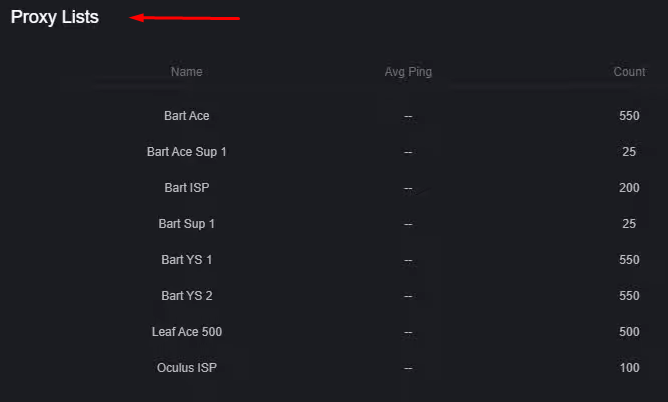This screenshot has height=402, width=668.
Task: Select the Bart ISP proxy list
Action: pyautogui.click(x=187, y=188)
